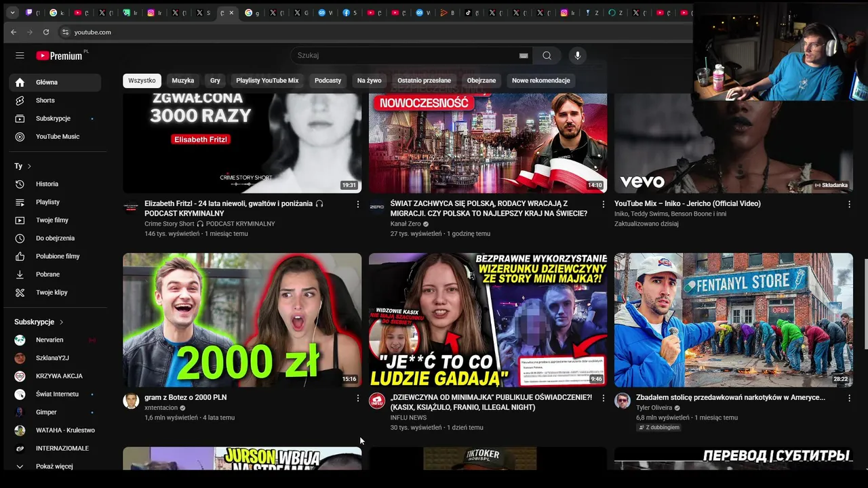Open options menu for Kanał Zero video

point(604,204)
